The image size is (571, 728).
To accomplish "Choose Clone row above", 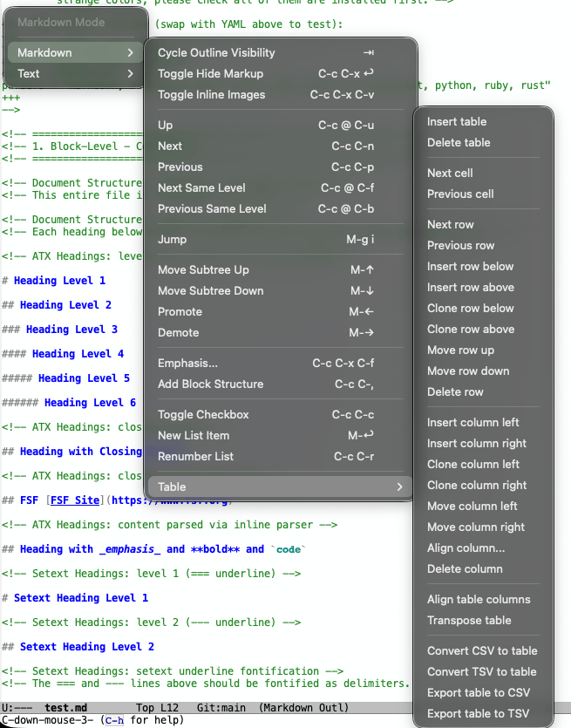I will pos(483,329).
